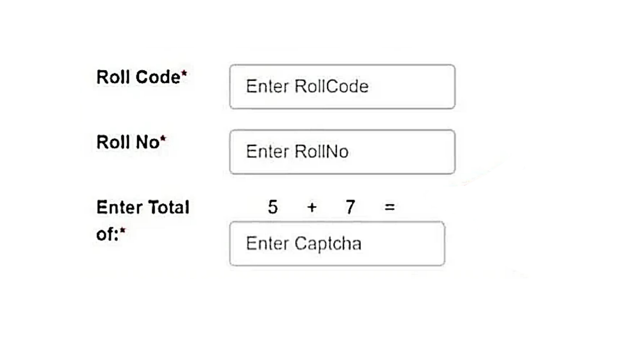644x351 pixels.
Task: Click the 'Enter Total' label text
Action: click(143, 207)
